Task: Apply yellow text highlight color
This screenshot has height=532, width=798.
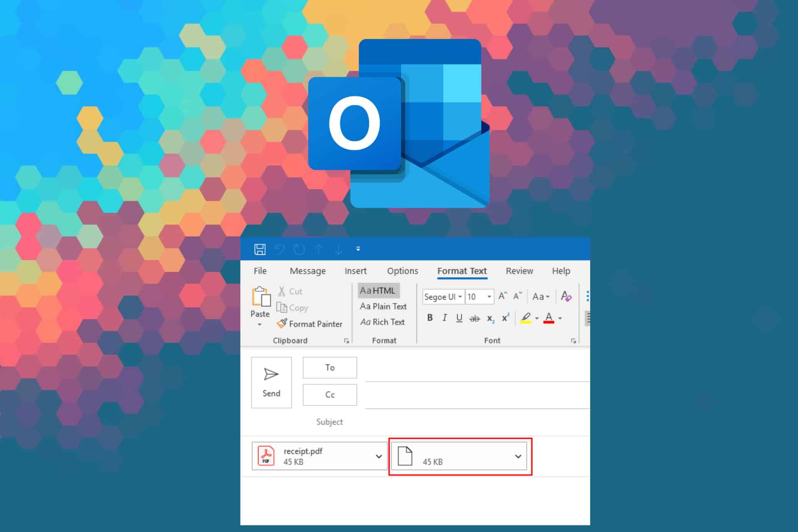Action: point(526,318)
